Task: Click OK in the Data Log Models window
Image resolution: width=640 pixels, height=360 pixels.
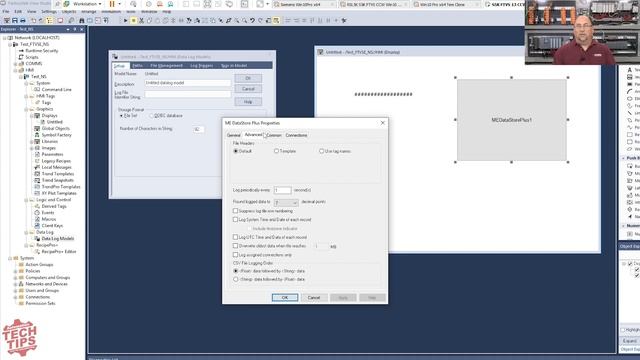Action: tap(248, 78)
